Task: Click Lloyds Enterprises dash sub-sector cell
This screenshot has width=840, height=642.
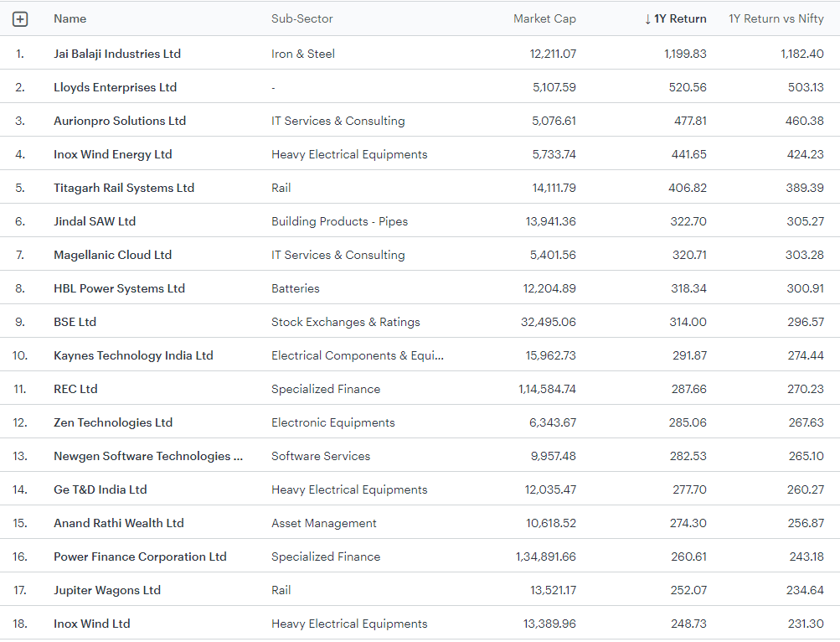Action: coord(273,87)
